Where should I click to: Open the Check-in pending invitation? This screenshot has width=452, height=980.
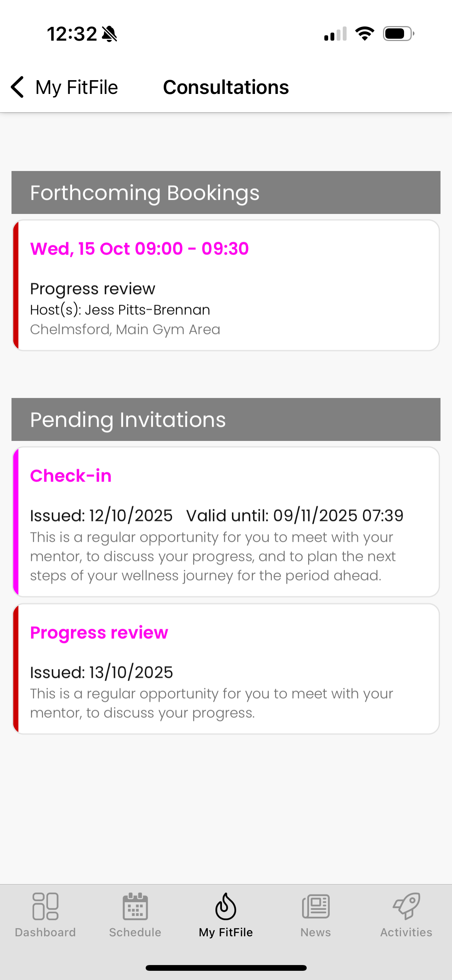[x=226, y=521]
